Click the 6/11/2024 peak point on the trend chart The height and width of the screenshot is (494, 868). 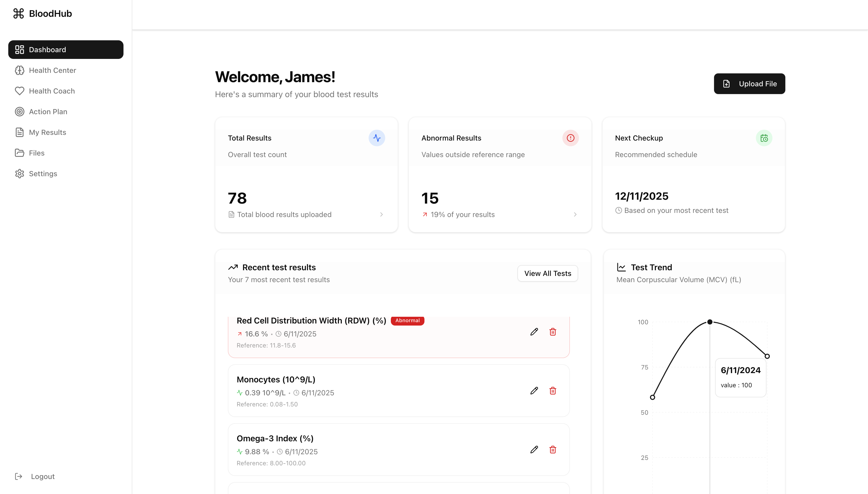pyautogui.click(x=710, y=322)
